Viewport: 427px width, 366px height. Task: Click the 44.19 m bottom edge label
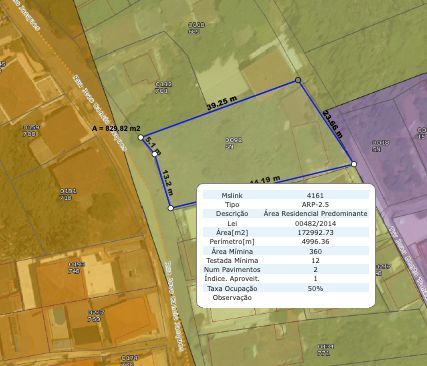[265, 180]
